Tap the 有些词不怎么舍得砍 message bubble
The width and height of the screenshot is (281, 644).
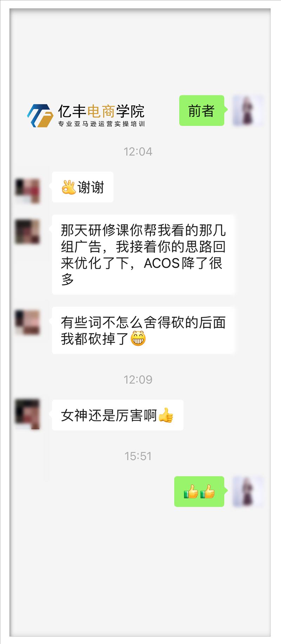point(143,330)
